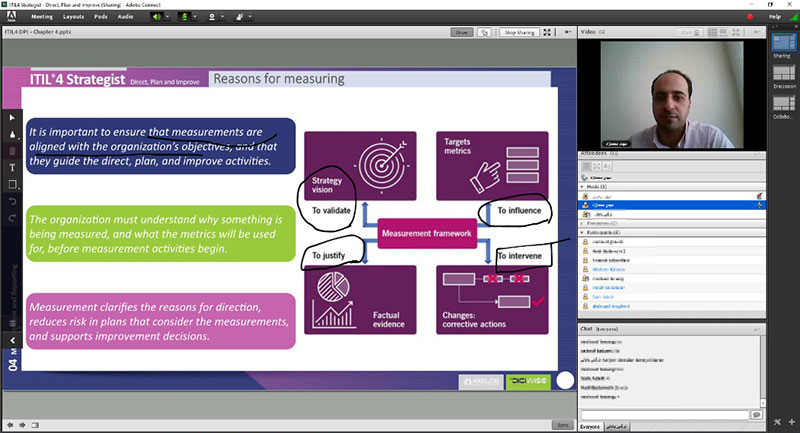Toggle the speaker audio icon
This screenshot has height=433, width=800.
[157, 16]
